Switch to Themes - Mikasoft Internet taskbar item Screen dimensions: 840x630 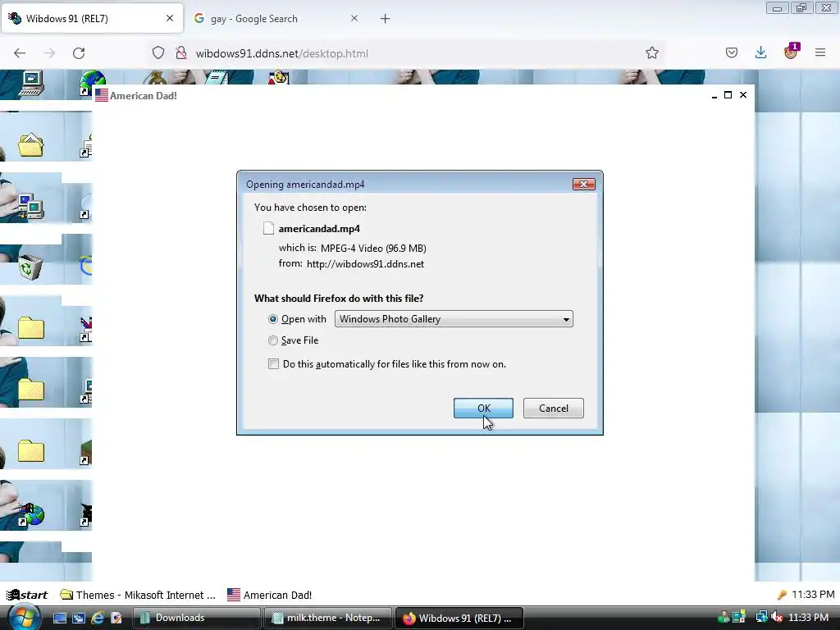(138, 595)
